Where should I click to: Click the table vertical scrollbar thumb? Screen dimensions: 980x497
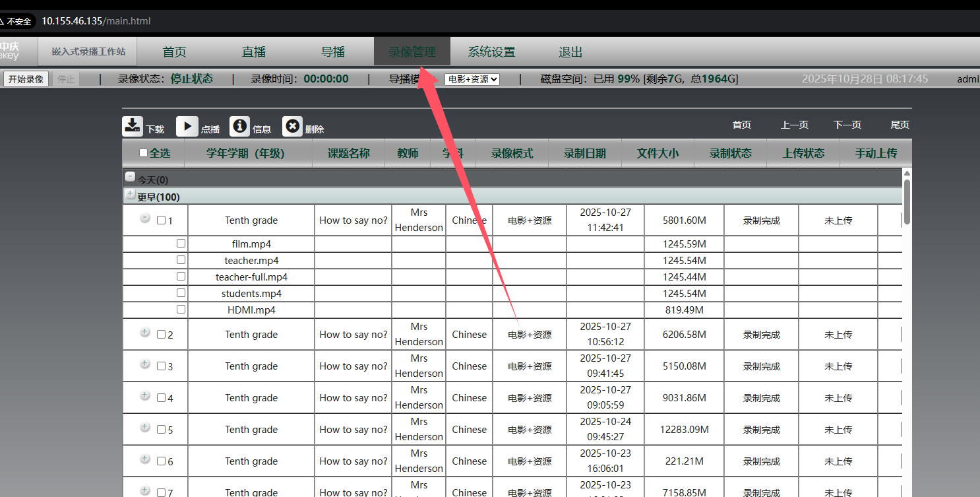point(907,201)
